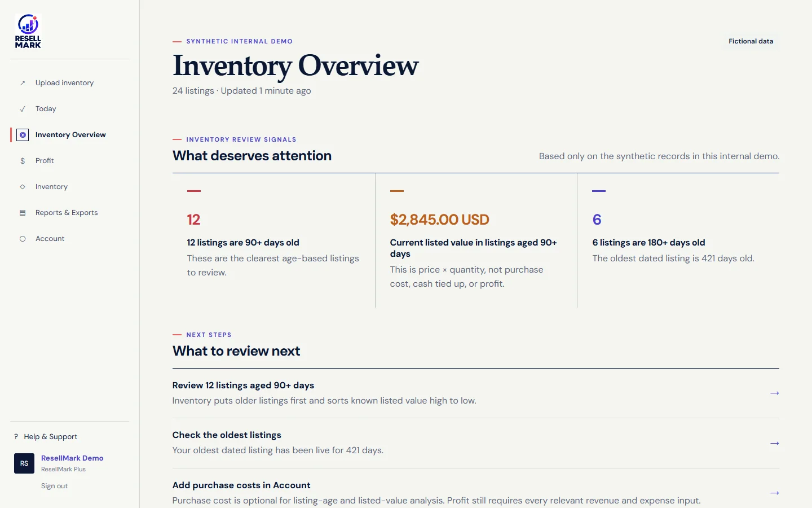Open the Account menu item

[x=70, y=239]
